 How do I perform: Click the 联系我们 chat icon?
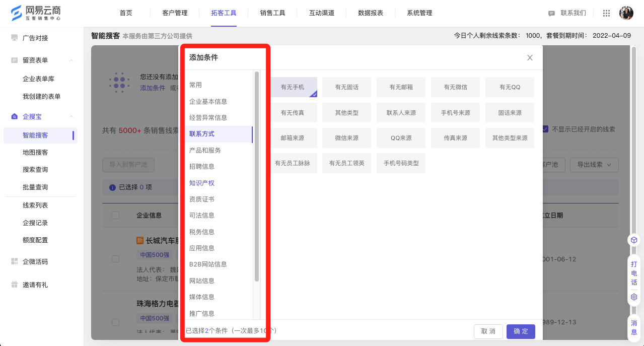pyautogui.click(x=551, y=13)
